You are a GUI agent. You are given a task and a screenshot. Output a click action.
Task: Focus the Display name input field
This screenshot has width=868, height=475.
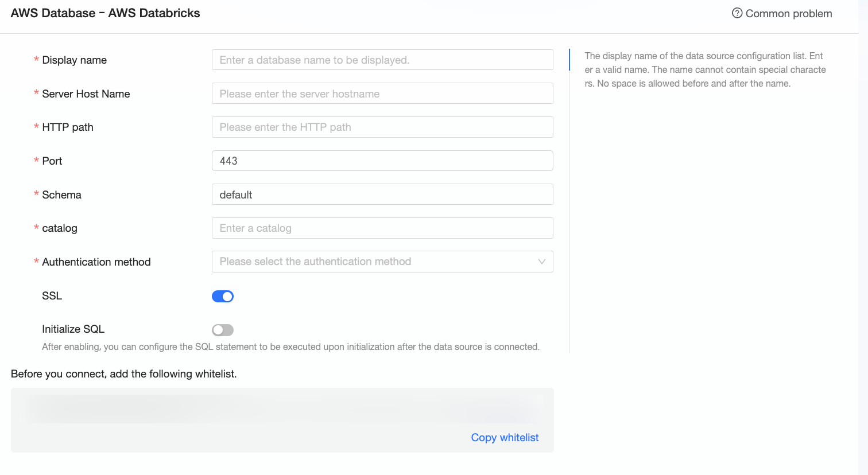tap(382, 60)
